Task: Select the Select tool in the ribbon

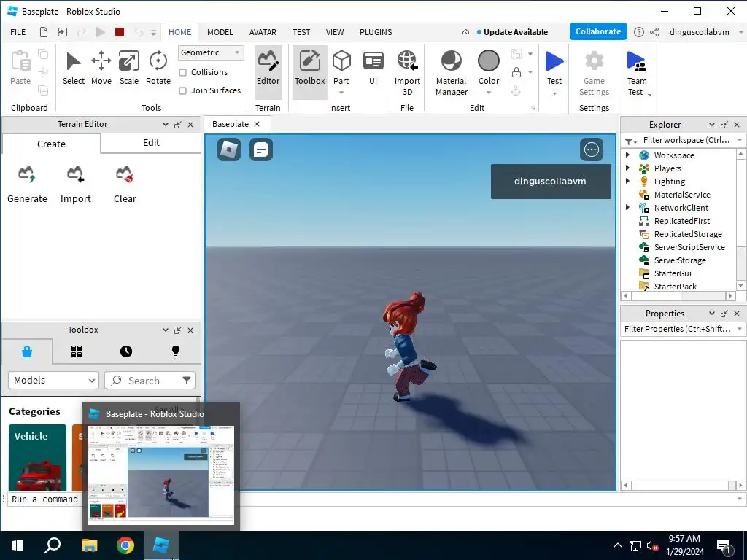Action: [74, 69]
